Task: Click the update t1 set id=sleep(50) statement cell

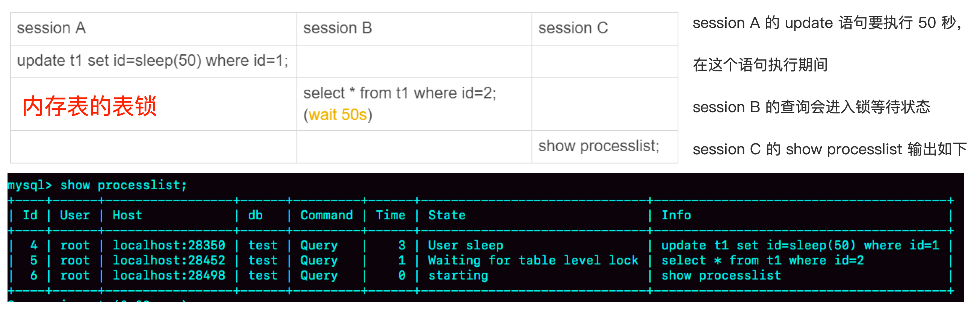Action: (153, 61)
